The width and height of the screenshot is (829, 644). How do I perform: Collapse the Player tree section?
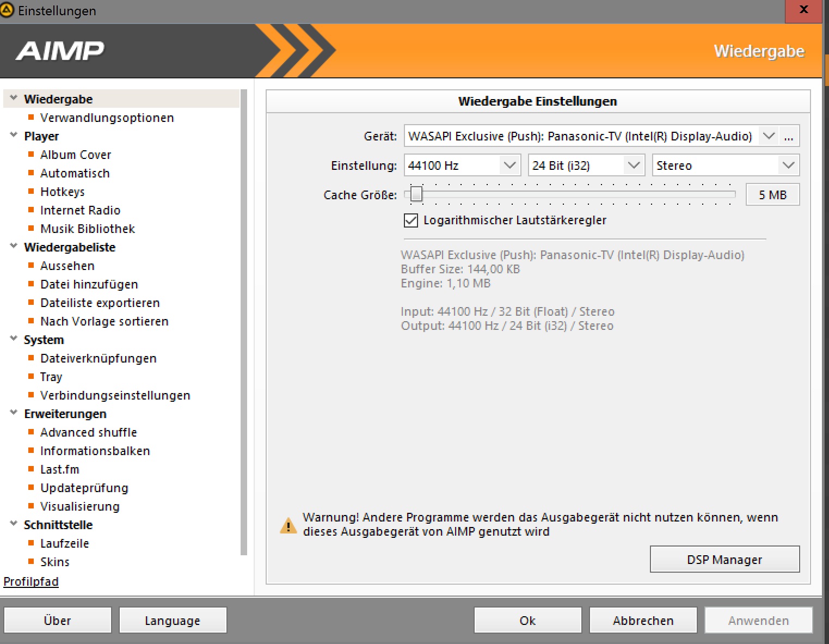[x=14, y=135]
